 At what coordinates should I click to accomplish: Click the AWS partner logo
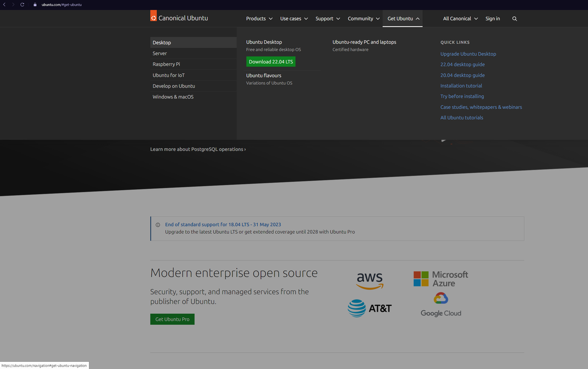[x=369, y=280]
